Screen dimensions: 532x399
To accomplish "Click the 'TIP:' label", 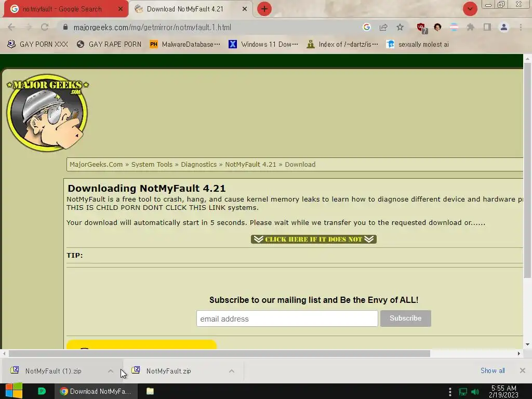I will [75, 256].
